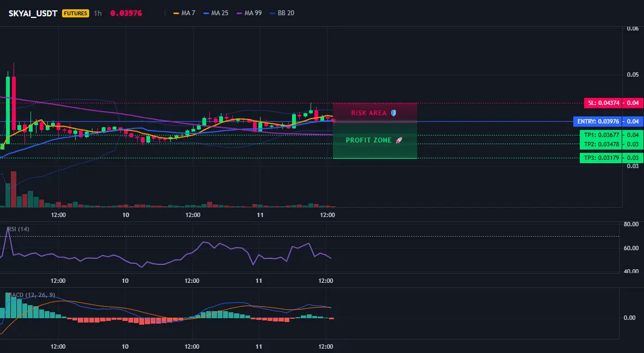This screenshot has width=644, height=353.
Task: Toggle the MA 99 legend indicator
Action: pos(249,13)
